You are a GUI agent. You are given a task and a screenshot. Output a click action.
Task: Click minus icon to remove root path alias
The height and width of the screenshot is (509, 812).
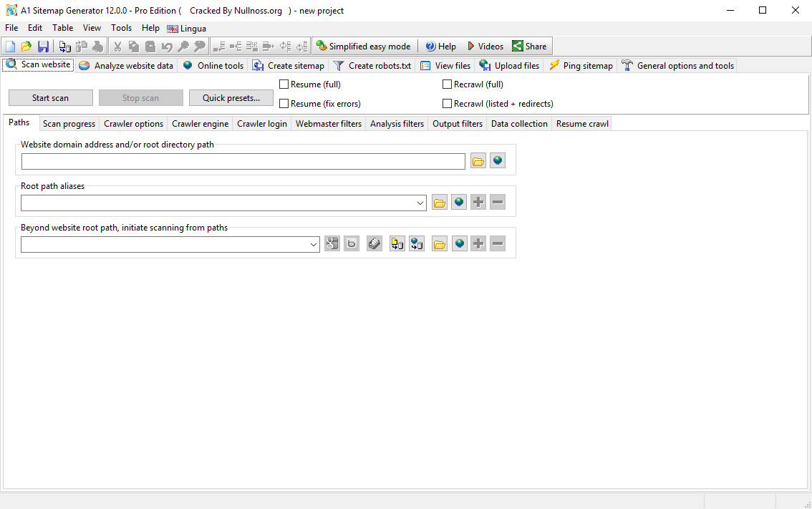tap(498, 203)
